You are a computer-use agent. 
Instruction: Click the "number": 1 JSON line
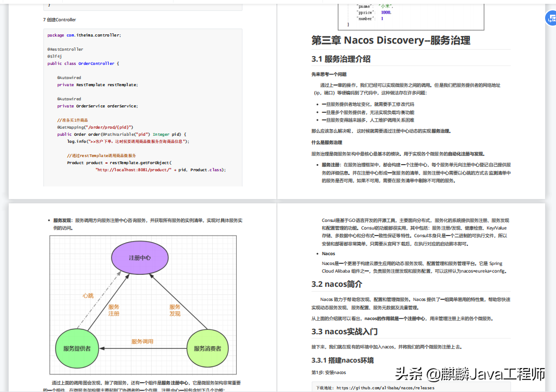(370, 19)
